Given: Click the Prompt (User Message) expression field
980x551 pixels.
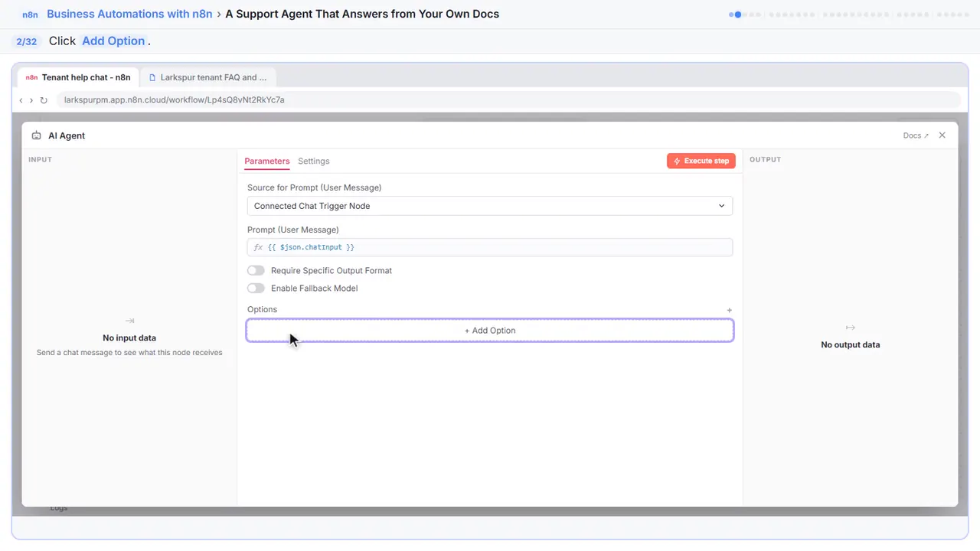Looking at the screenshot, I should (490, 247).
